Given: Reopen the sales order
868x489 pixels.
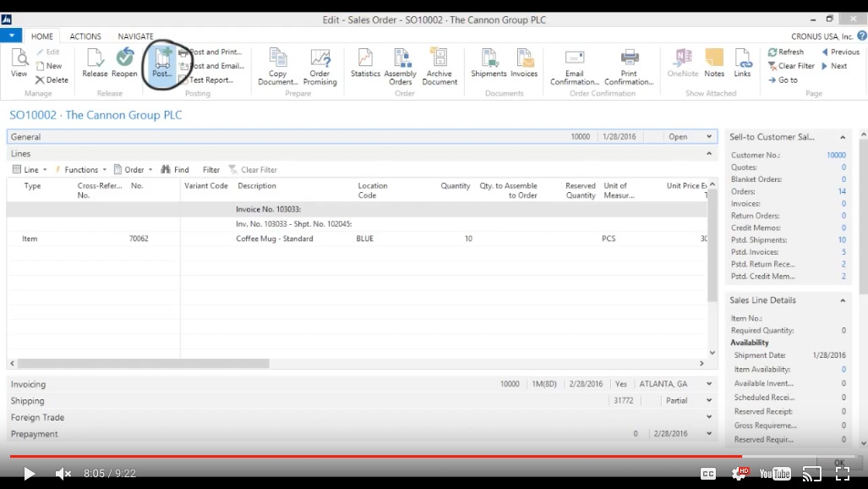Looking at the screenshot, I should click(x=124, y=62).
